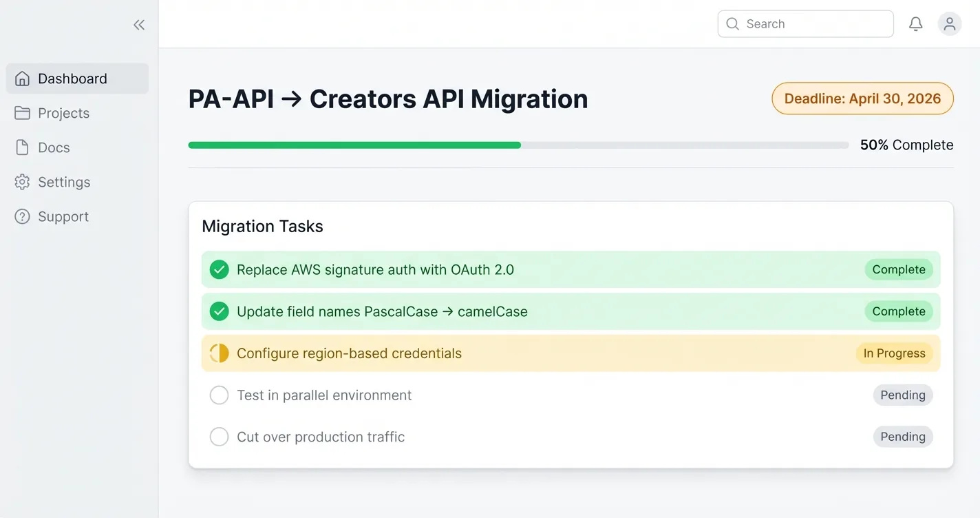Screen dimensions: 980x518
Task: Select the Dashboard home icon
Action: pos(21,78)
